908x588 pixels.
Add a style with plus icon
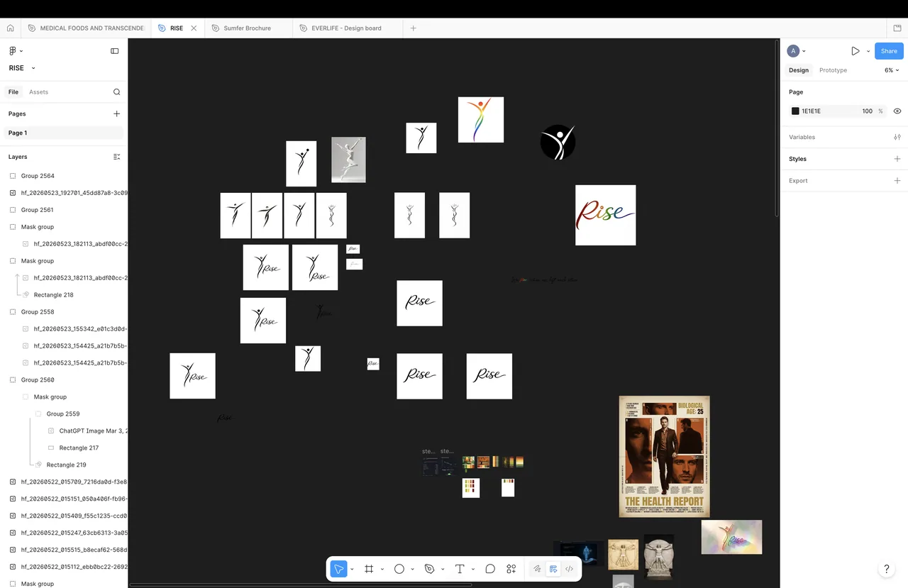click(x=897, y=159)
